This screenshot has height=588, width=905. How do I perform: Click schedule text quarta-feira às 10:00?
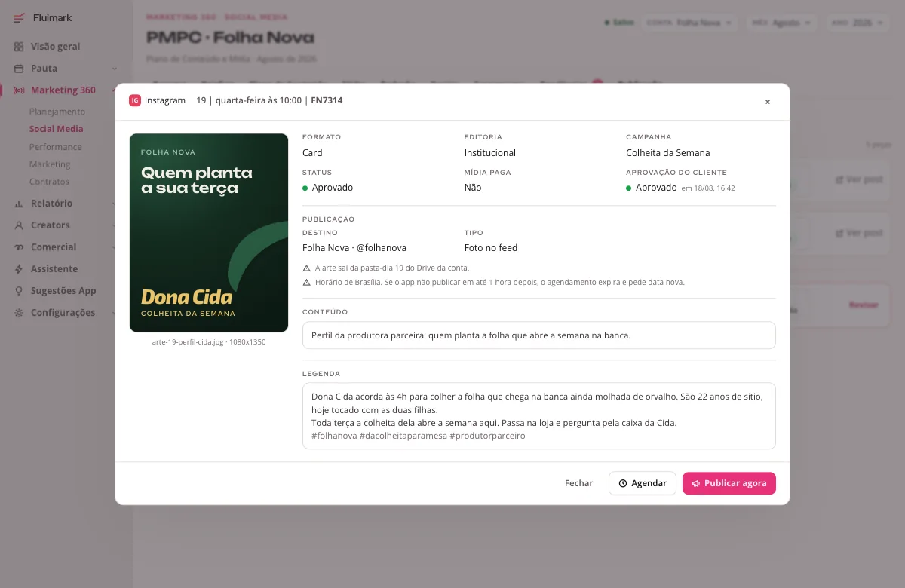[x=259, y=100]
